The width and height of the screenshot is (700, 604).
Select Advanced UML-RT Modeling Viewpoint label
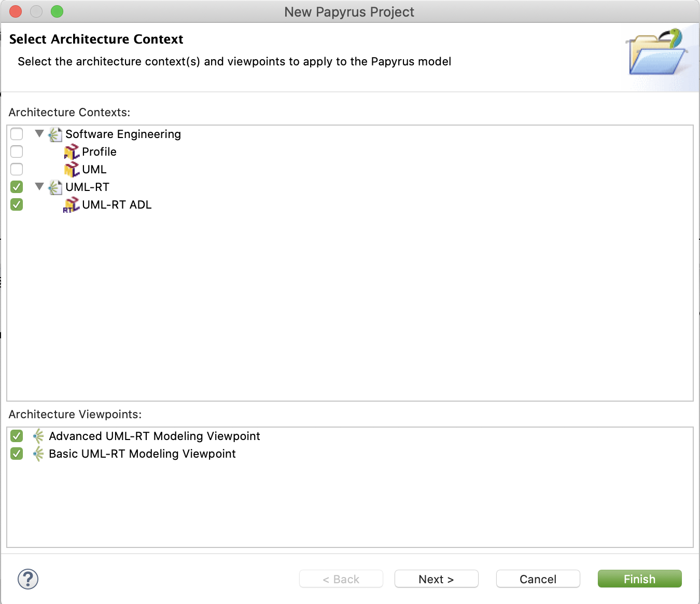point(155,436)
